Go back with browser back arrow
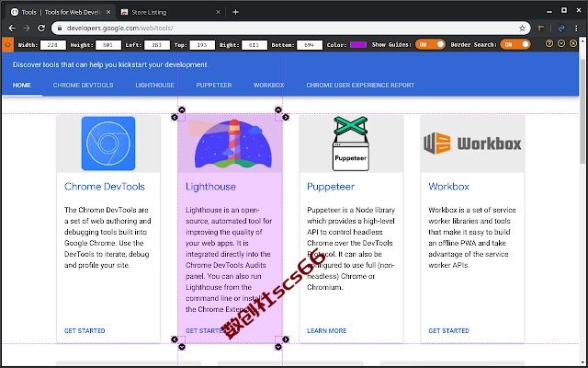Screen dimensions: 588x368 12,29
